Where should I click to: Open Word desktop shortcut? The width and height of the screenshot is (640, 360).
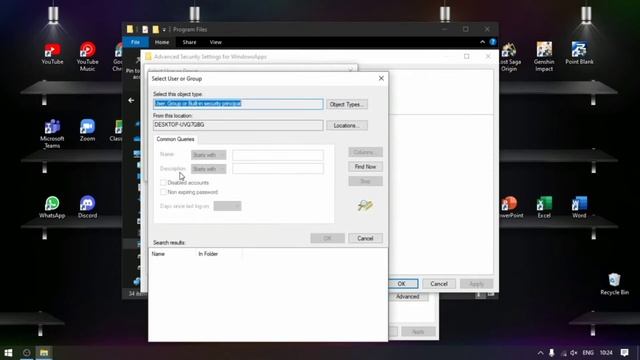(579, 207)
